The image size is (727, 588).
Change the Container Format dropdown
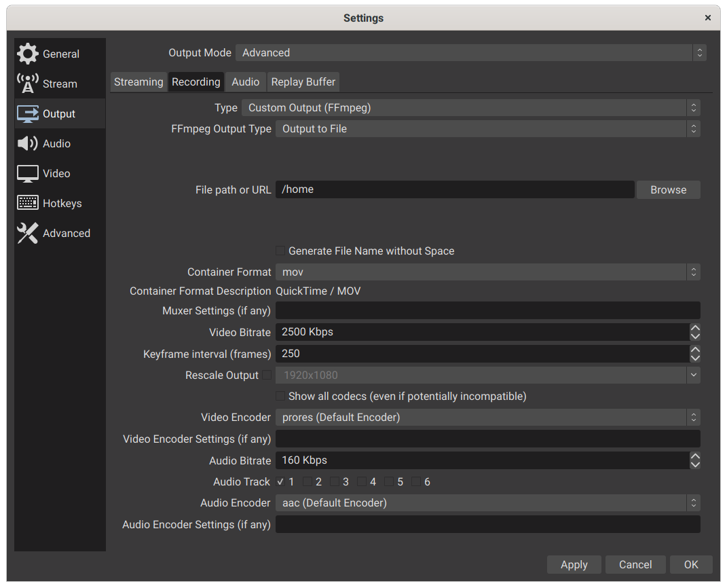(x=488, y=272)
